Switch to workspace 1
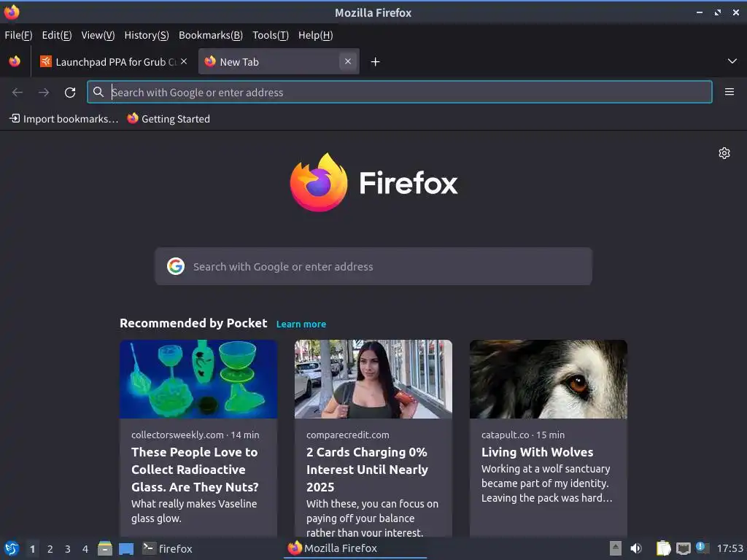 pos(32,549)
